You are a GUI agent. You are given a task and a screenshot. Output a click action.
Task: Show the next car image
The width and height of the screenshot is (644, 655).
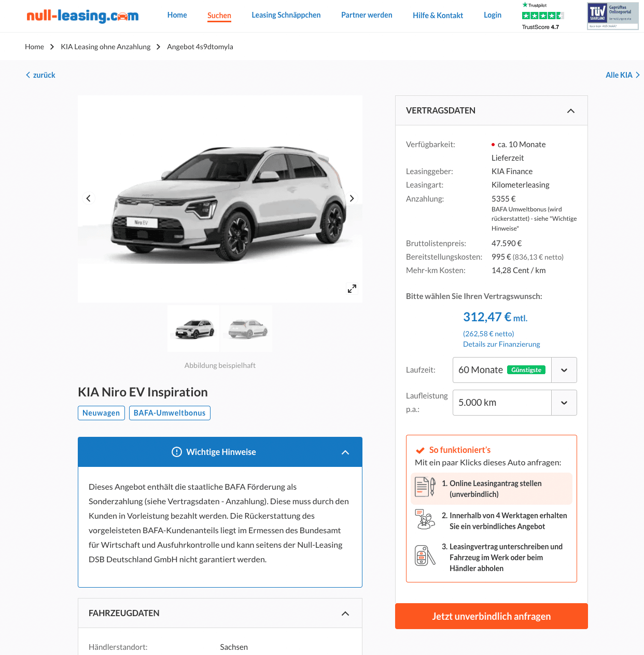[352, 198]
